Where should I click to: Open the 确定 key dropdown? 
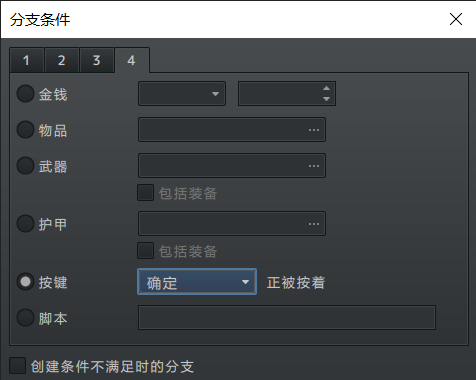(x=197, y=282)
